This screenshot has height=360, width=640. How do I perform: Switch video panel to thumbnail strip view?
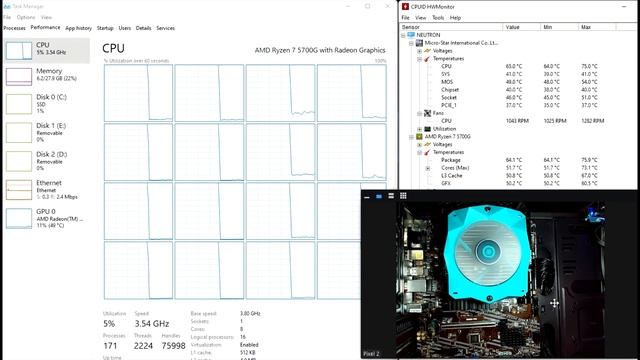tap(391, 196)
